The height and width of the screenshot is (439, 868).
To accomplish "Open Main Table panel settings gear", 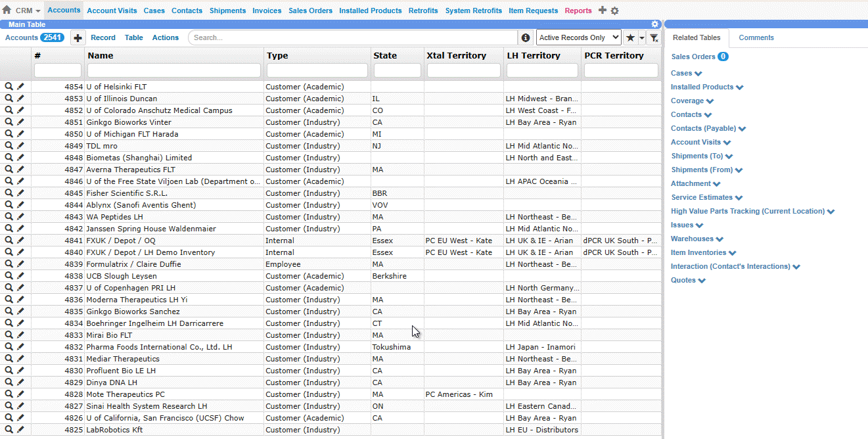I will coord(655,24).
